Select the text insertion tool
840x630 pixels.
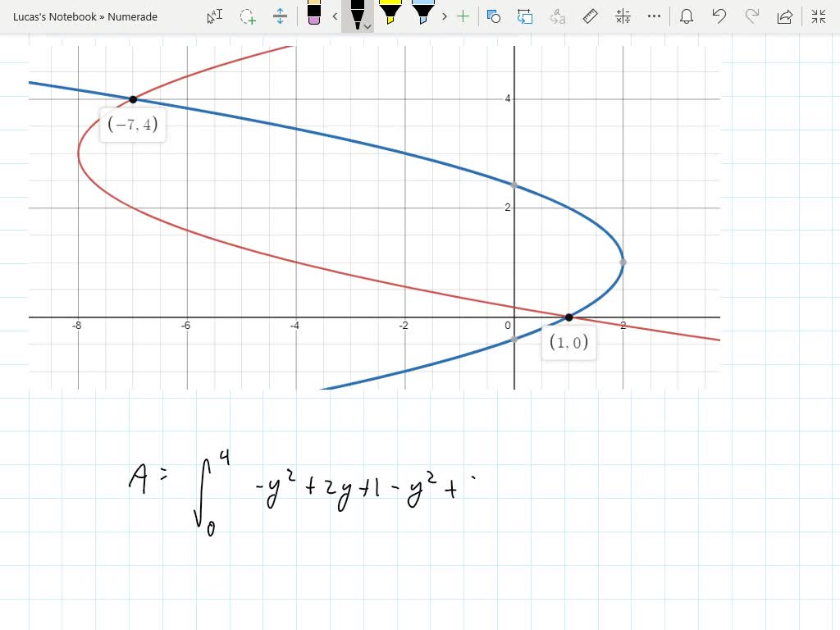(x=215, y=16)
